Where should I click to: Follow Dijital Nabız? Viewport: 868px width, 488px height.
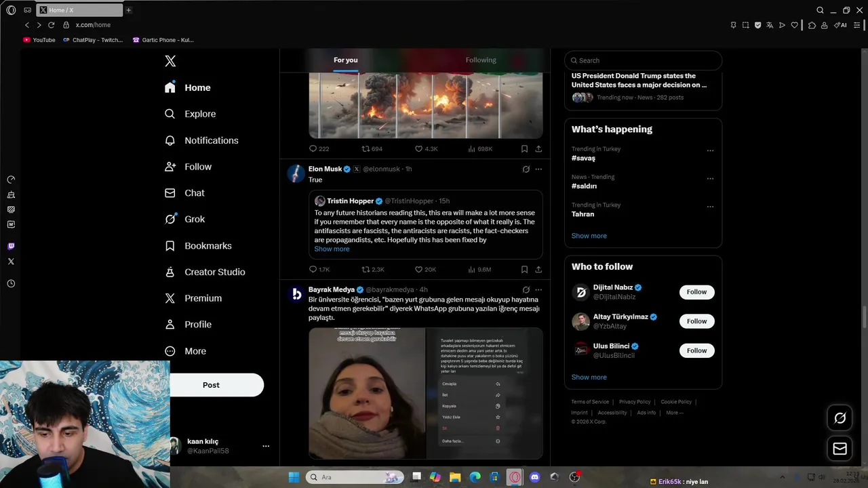pyautogui.click(x=696, y=292)
